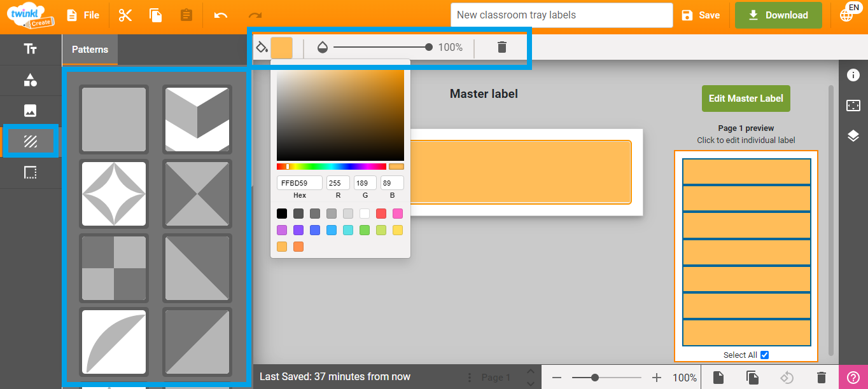Click the G value input field
Viewport: 868px width, 389px height.
click(x=365, y=183)
